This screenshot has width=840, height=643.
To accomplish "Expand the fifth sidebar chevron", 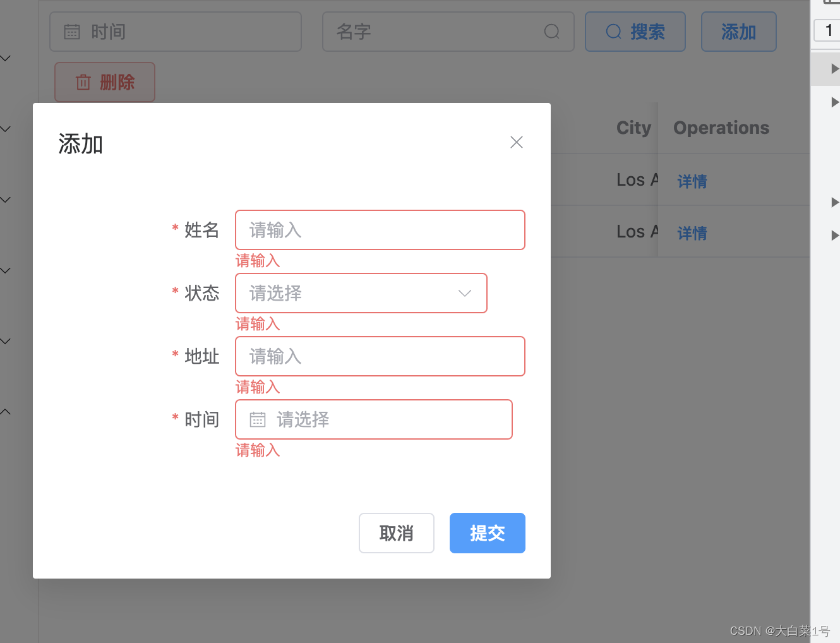I will 6,341.
